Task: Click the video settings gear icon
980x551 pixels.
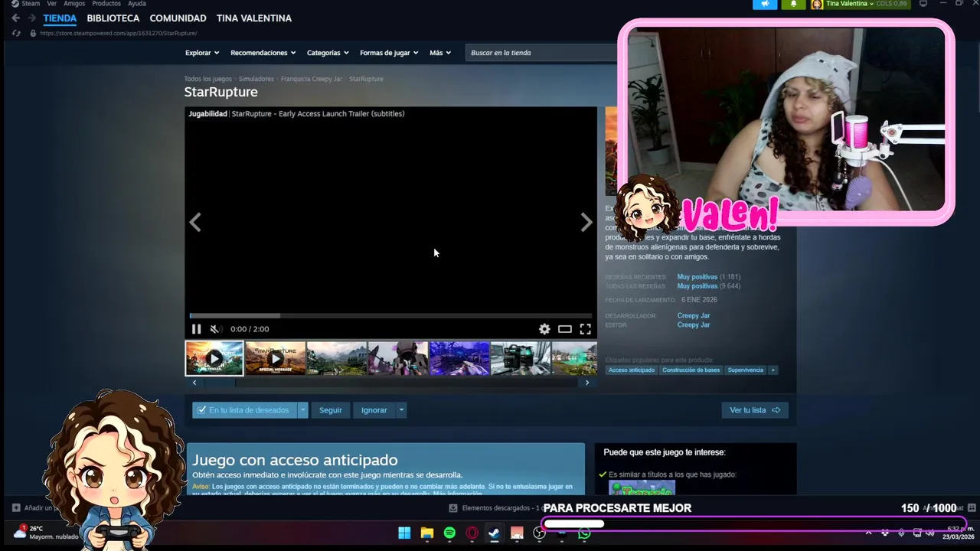Action: 544,329
